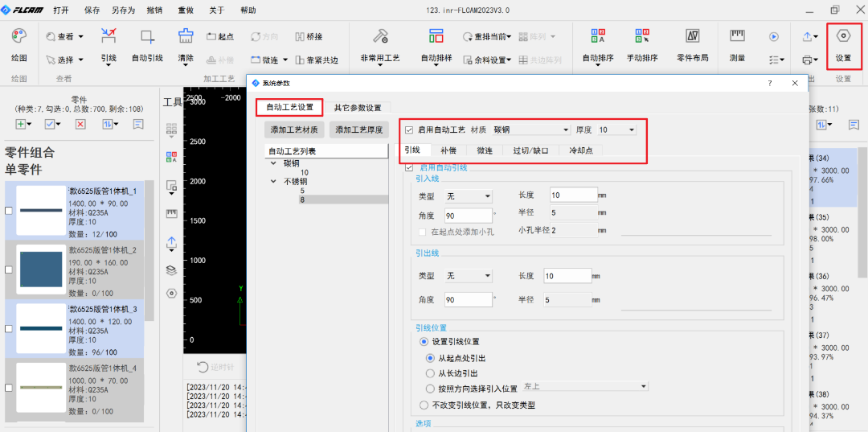This screenshot has width=868, height=432.
Task: Click 撤销 in the top menu
Action: tap(155, 10)
